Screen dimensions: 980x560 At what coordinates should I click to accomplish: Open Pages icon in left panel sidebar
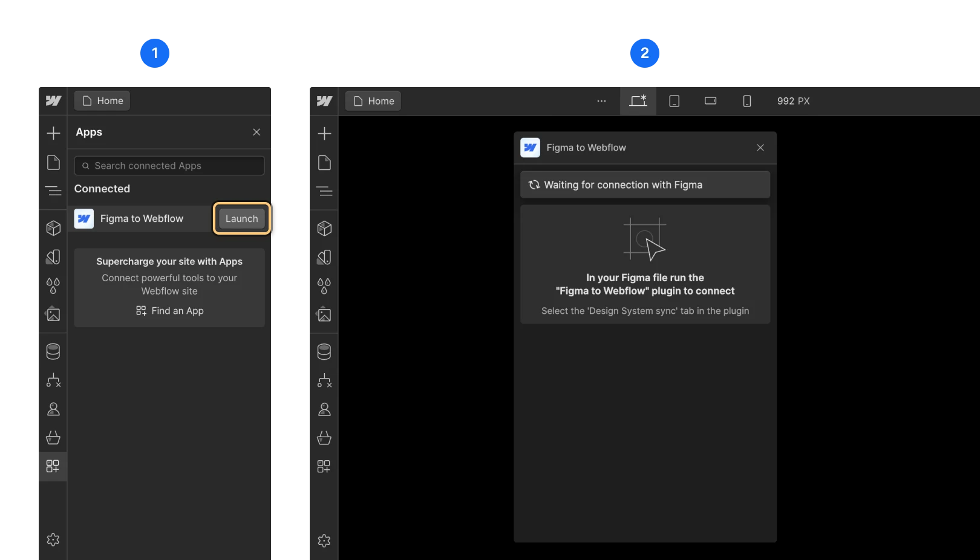53,162
